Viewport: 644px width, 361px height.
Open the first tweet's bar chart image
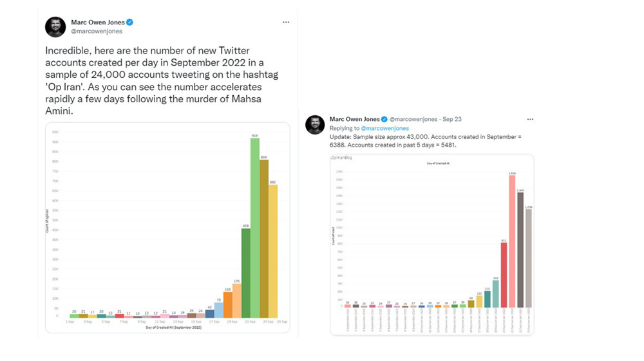[167, 228]
